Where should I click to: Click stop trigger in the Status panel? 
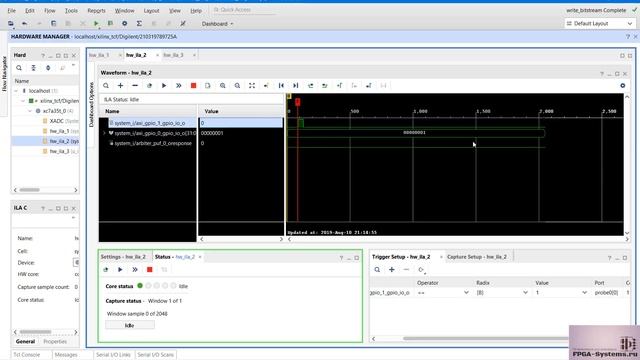point(150,270)
